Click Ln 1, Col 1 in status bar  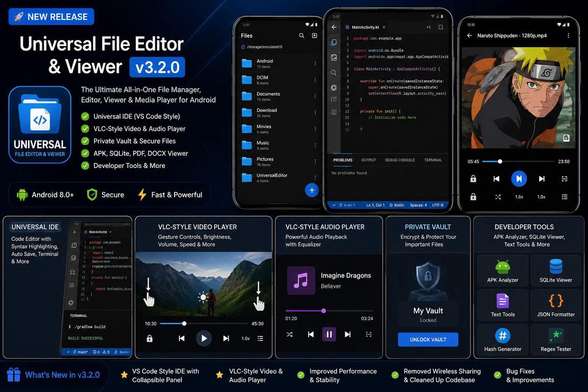[375, 205]
